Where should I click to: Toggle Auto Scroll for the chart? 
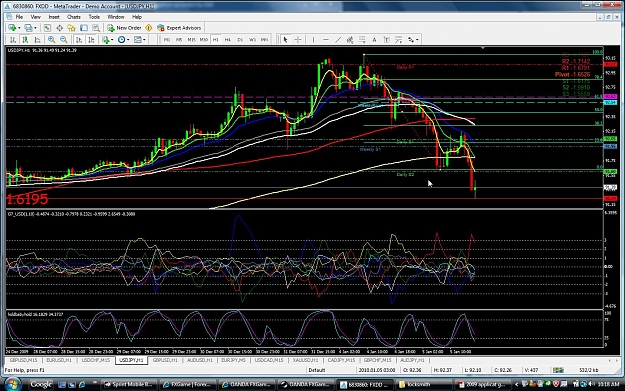click(x=79, y=39)
